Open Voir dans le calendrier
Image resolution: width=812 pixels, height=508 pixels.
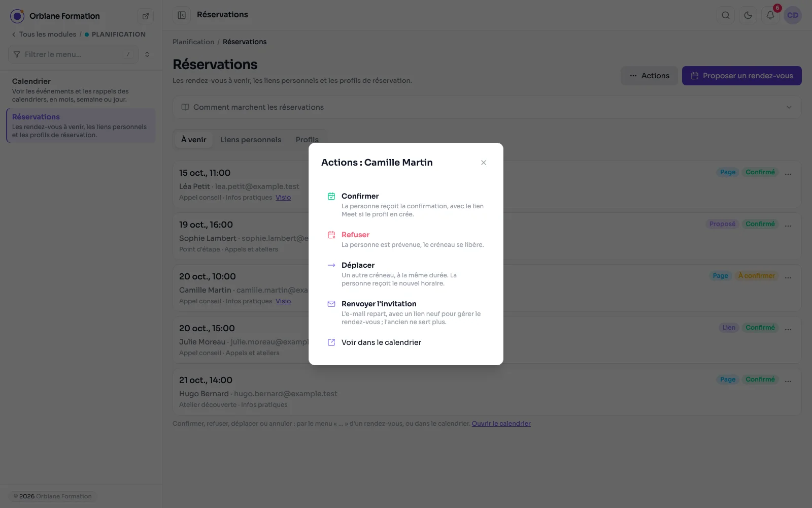[406, 342]
